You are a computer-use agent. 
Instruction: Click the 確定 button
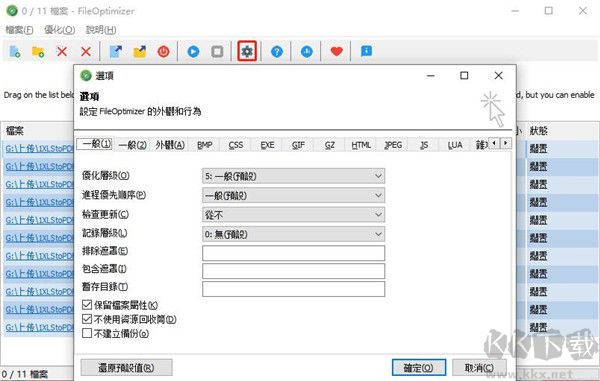[x=419, y=368]
